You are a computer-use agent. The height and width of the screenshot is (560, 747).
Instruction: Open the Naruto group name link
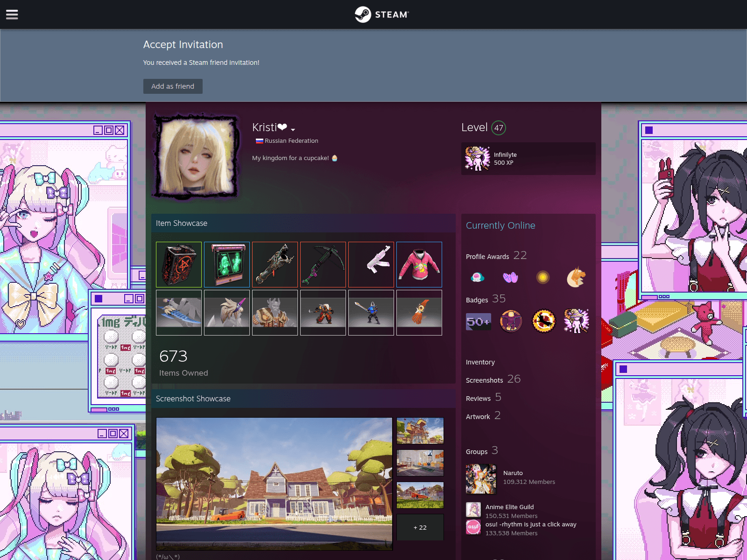513,473
